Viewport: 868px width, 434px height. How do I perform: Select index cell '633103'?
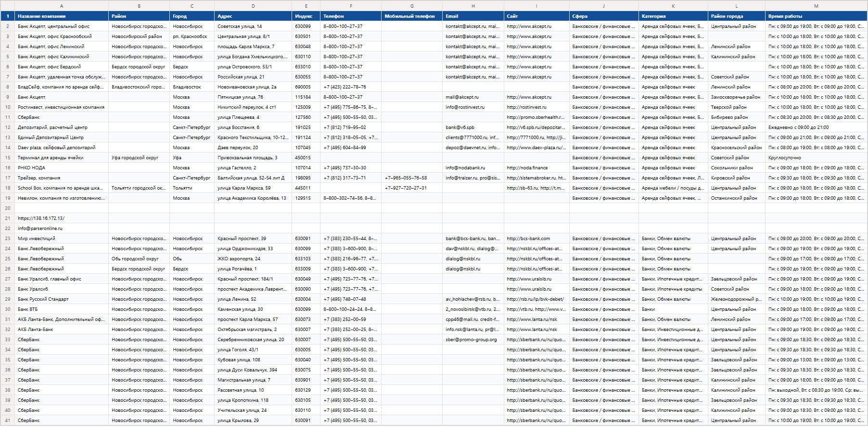point(306,259)
